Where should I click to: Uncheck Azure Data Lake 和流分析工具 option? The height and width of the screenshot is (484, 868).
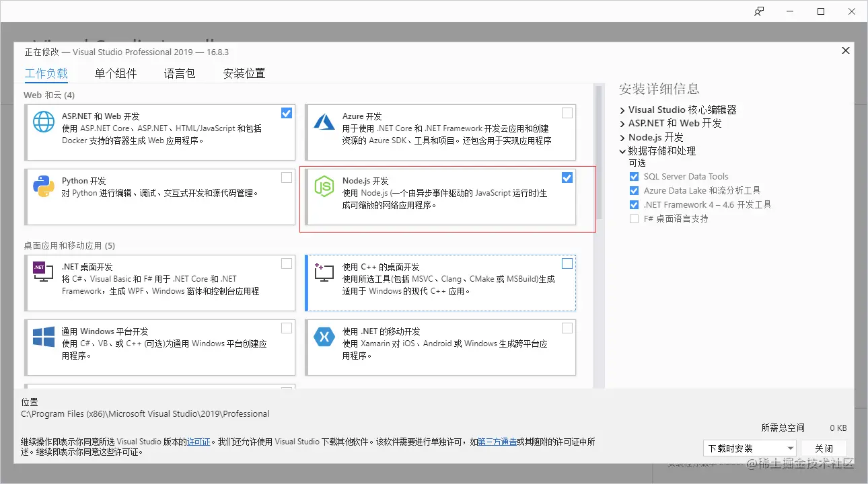point(634,191)
